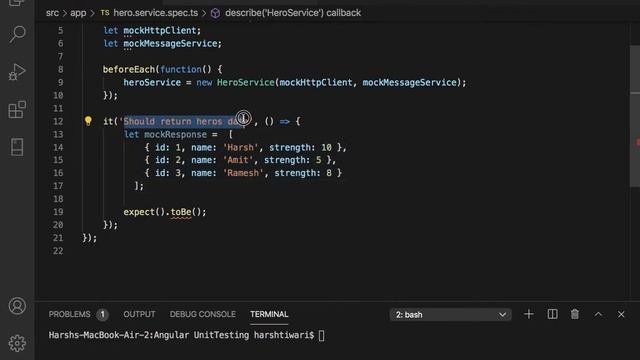Image resolution: width=640 pixels, height=360 pixels.
Task: Add a new terminal with plus icon
Action: point(529,314)
